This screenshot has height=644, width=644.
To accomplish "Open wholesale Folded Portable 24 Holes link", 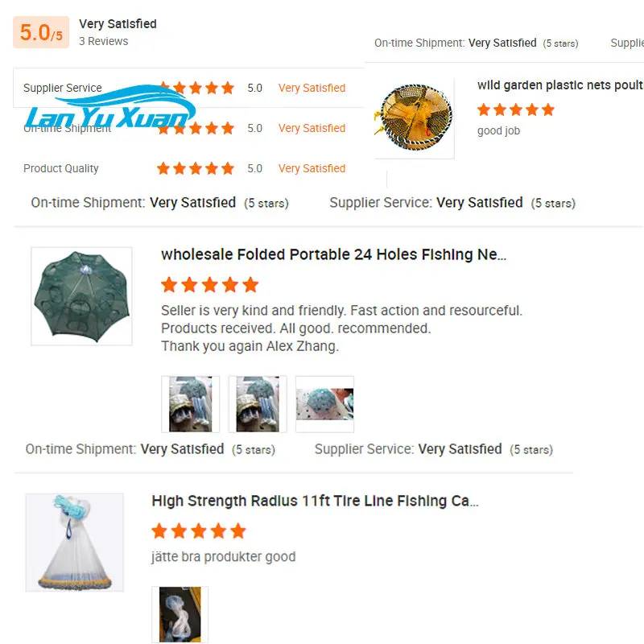I will click(333, 254).
